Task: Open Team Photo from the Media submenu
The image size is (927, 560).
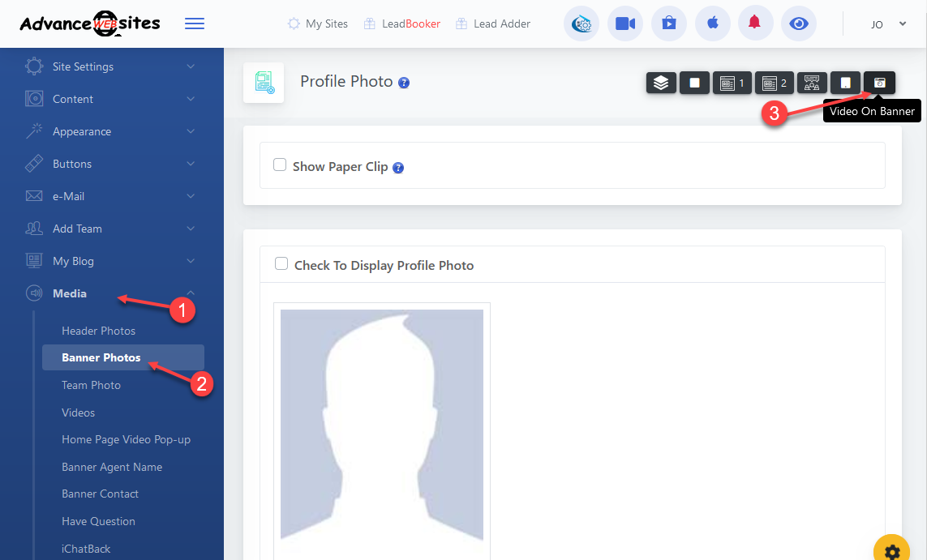Action: 91,385
